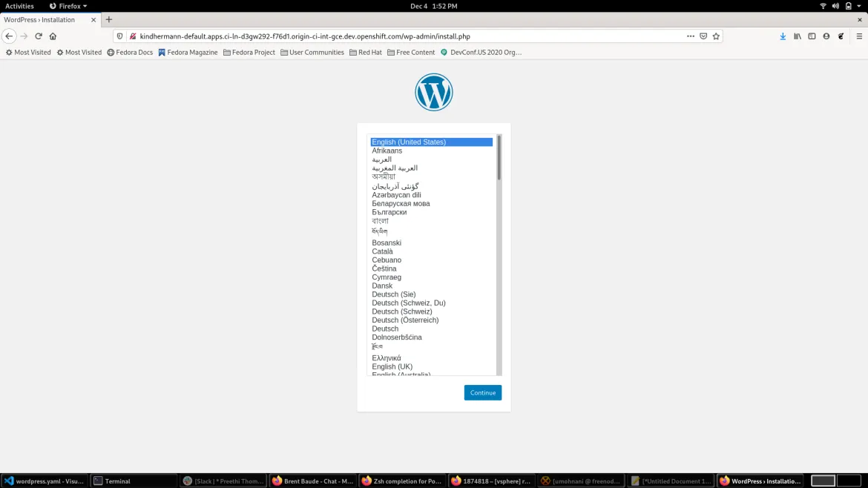
Task: Open the Firefox home page icon
Action: coord(53,36)
